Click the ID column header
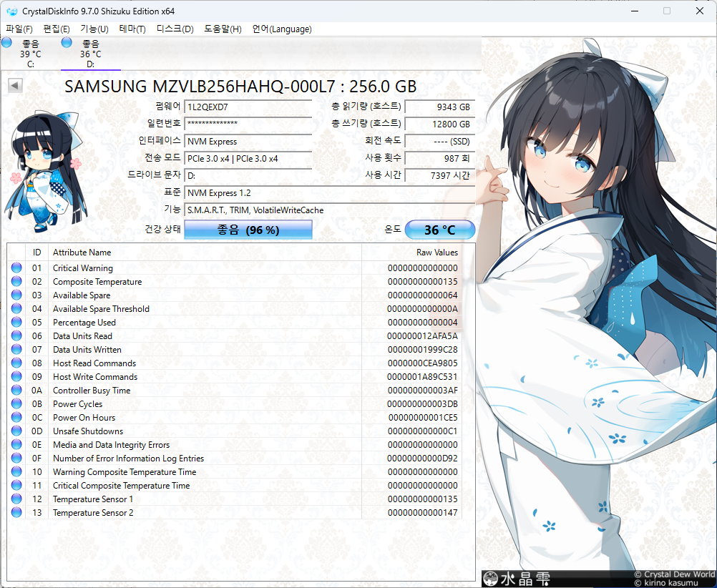Viewport: 717px width, 588px height. pos(37,253)
